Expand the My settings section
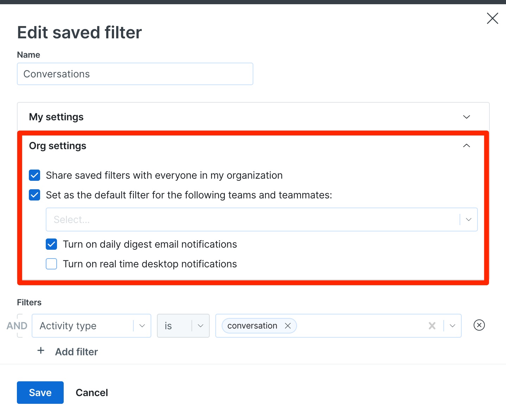Screen dimensions: 506x420 click(x=467, y=117)
